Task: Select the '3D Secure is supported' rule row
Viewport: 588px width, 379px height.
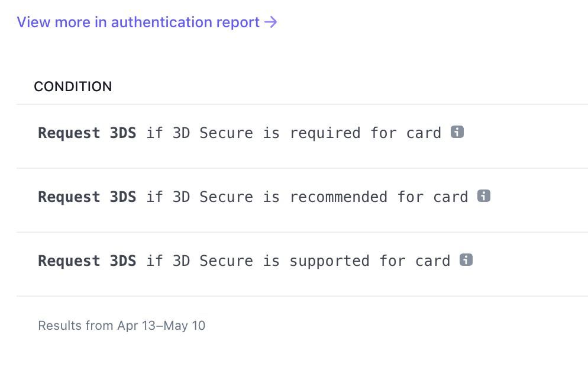Action: (244, 261)
